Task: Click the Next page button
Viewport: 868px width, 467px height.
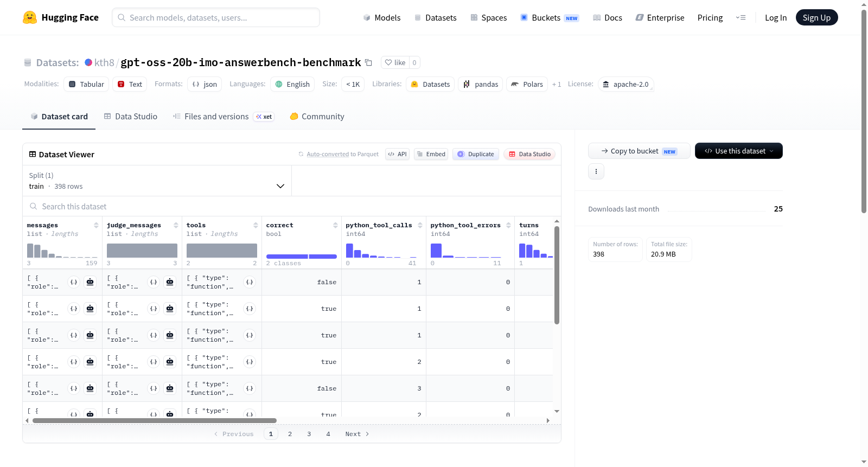Action: coord(357,434)
